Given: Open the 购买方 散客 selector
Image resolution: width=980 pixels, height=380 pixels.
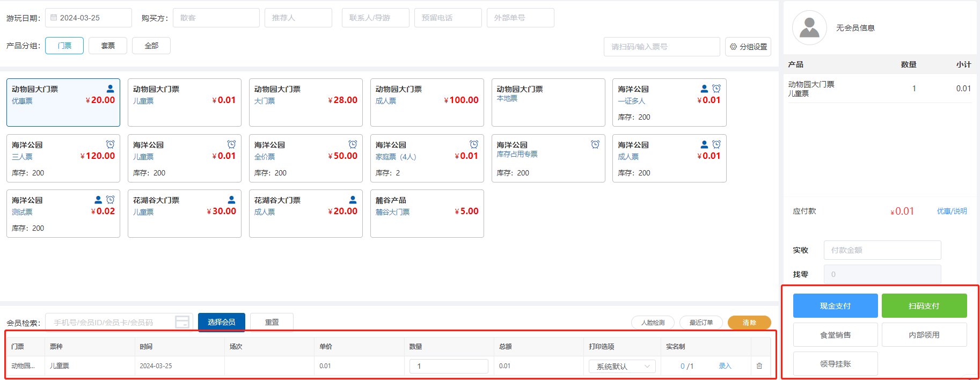Looking at the screenshot, I should coord(216,18).
